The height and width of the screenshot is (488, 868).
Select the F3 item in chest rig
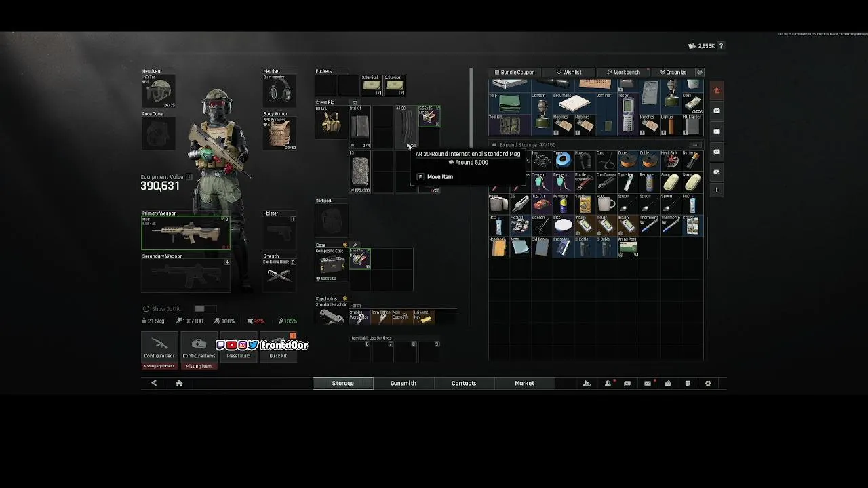coord(359,171)
